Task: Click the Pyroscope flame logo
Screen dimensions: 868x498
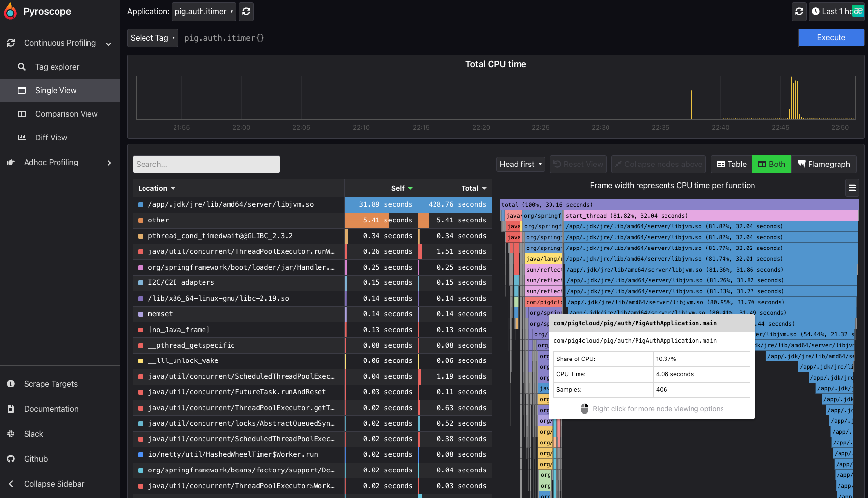Action: pos(10,11)
